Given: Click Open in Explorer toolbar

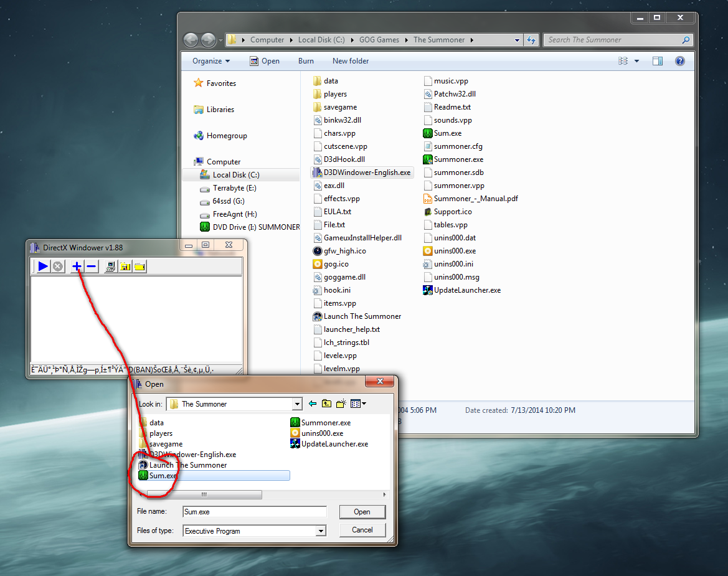Looking at the screenshot, I should click(265, 61).
